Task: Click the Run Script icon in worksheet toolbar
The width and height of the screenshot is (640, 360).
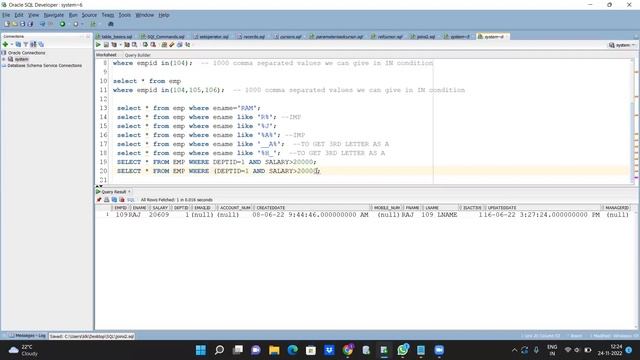Action: (106, 44)
